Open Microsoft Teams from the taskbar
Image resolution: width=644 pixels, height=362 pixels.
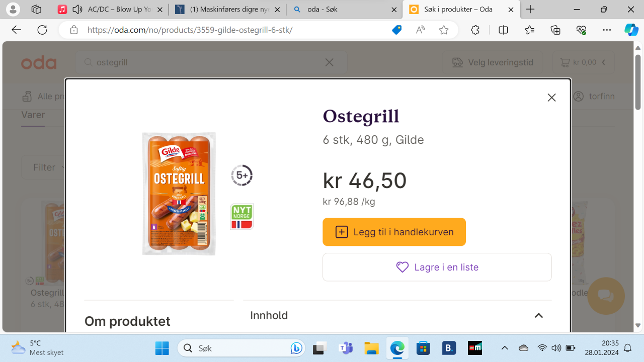coord(346,348)
